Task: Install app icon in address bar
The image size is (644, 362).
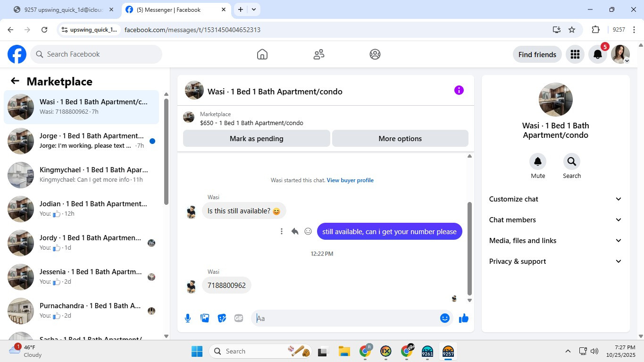Action: pyautogui.click(x=557, y=30)
